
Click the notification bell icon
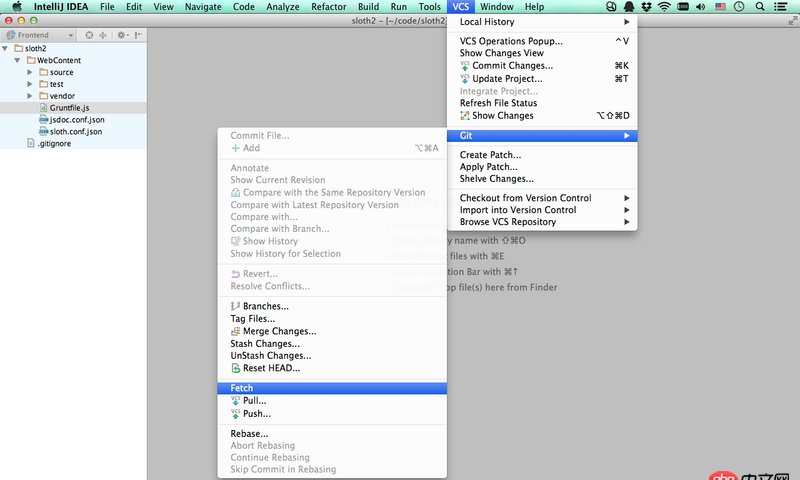point(629,7)
